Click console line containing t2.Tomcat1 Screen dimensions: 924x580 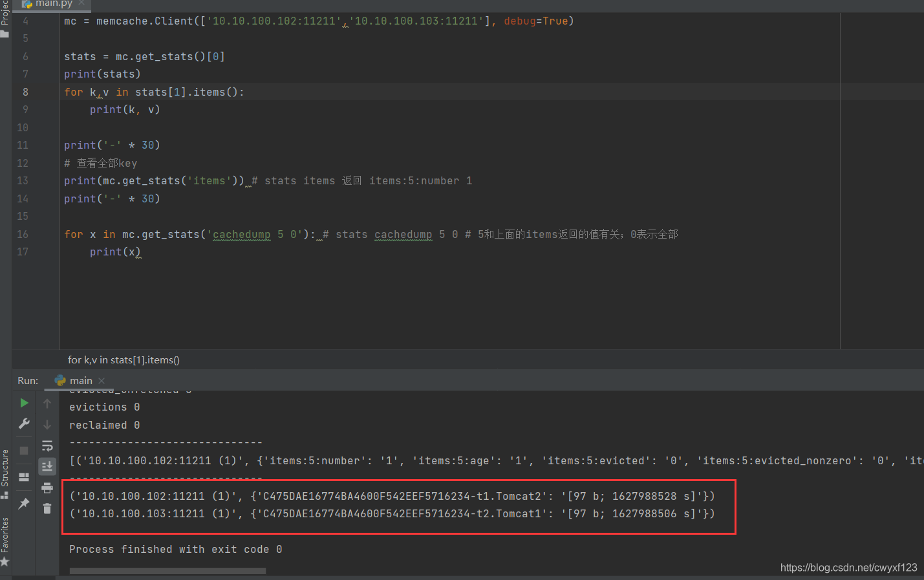pyautogui.click(x=392, y=513)
